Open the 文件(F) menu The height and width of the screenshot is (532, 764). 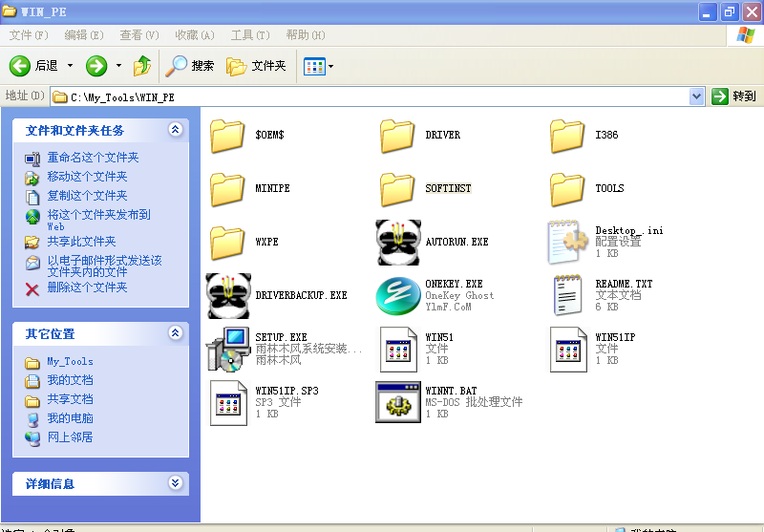29,35
